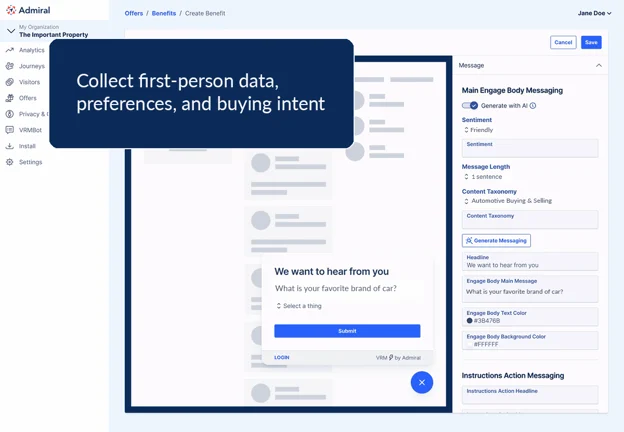Click 'VRM by Admiral' branding text
The height and width of the screenshot is (432, 624).
(x=398, y=358)
